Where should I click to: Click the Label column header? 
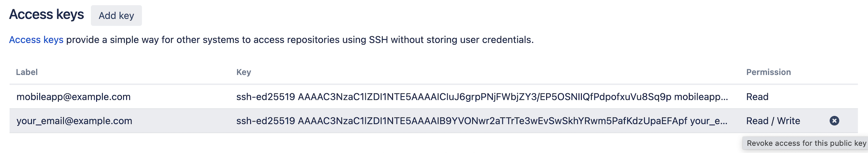[x=27, y=72]
